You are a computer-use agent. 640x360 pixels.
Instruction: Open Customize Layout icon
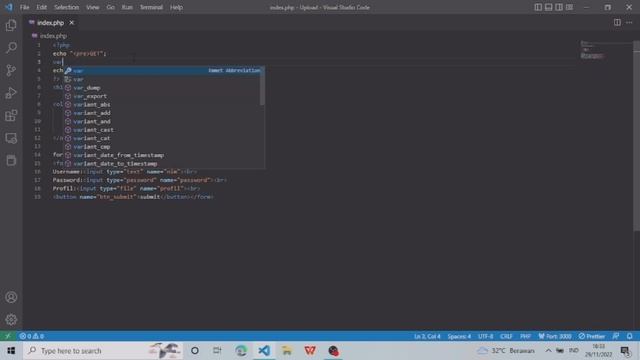[x=569, y=7]
